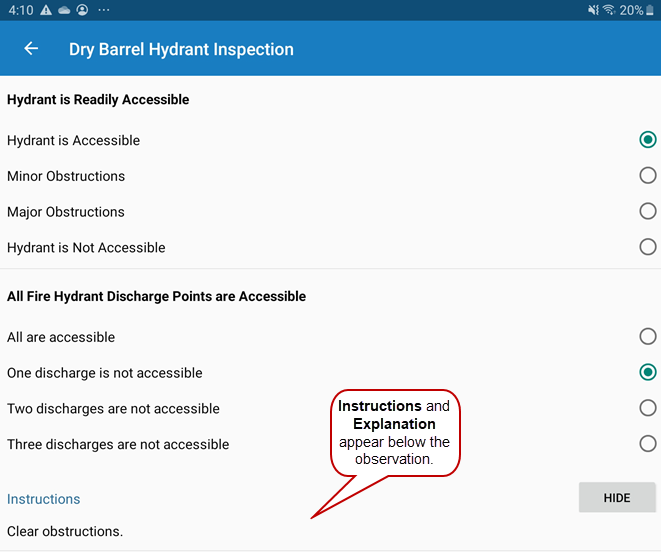
Task: Select One discharge is not accessible
Action: pyautogui.click(x=648, y=373)
